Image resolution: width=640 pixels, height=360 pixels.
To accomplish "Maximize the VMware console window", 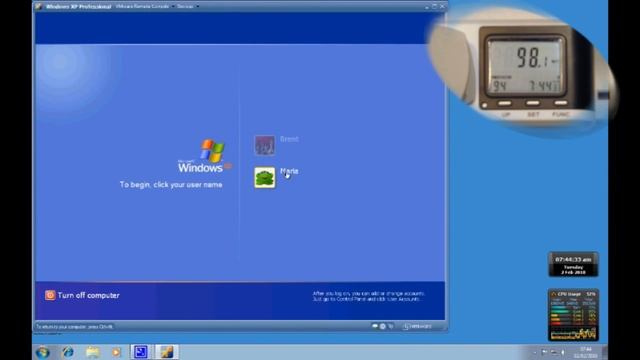I will click(434, 7).
